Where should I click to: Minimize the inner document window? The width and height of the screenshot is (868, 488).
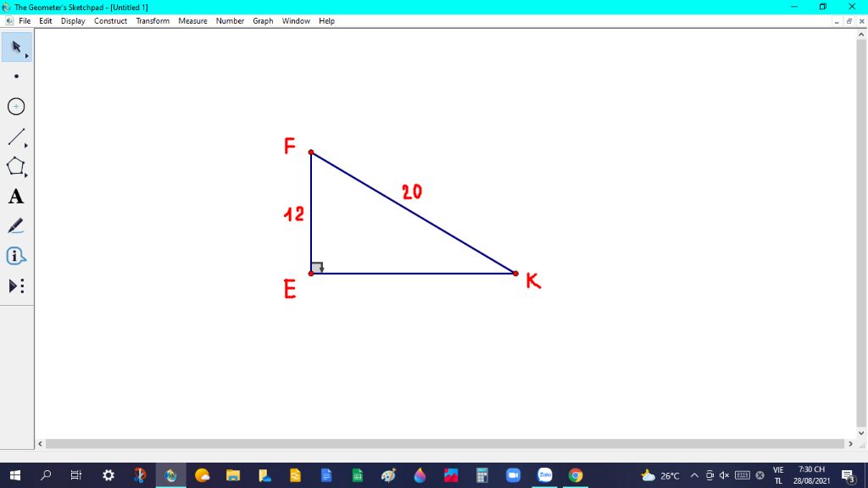837,21
